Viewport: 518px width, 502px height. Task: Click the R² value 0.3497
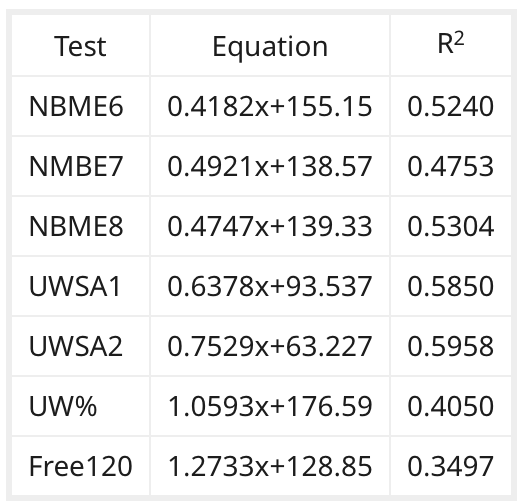tap(450, 466)
